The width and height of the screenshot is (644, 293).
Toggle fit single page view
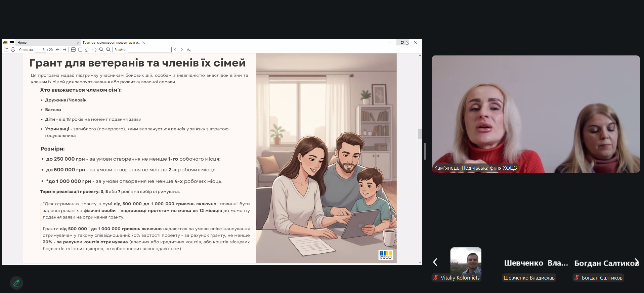click(x=80, y=50)
